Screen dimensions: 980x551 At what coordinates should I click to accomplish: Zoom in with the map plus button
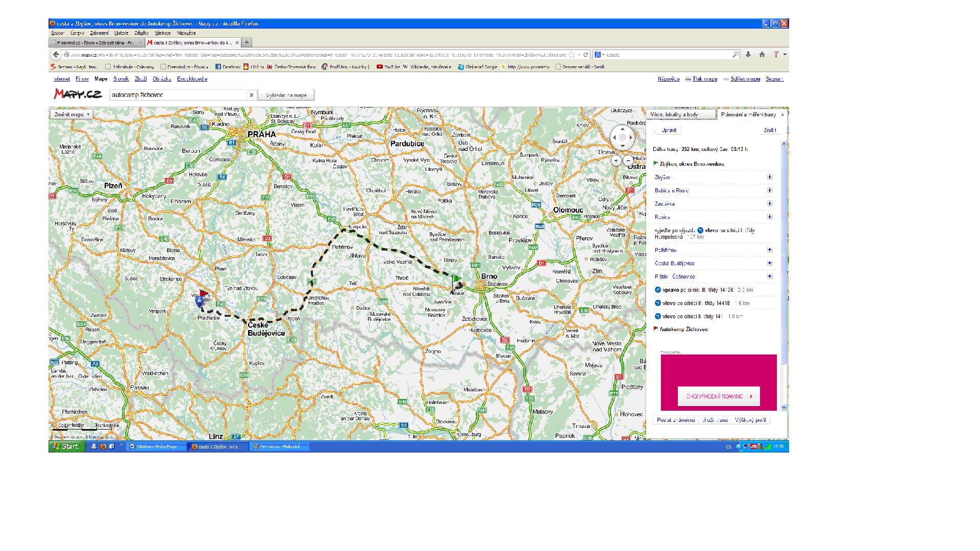(x=616, y=160)
